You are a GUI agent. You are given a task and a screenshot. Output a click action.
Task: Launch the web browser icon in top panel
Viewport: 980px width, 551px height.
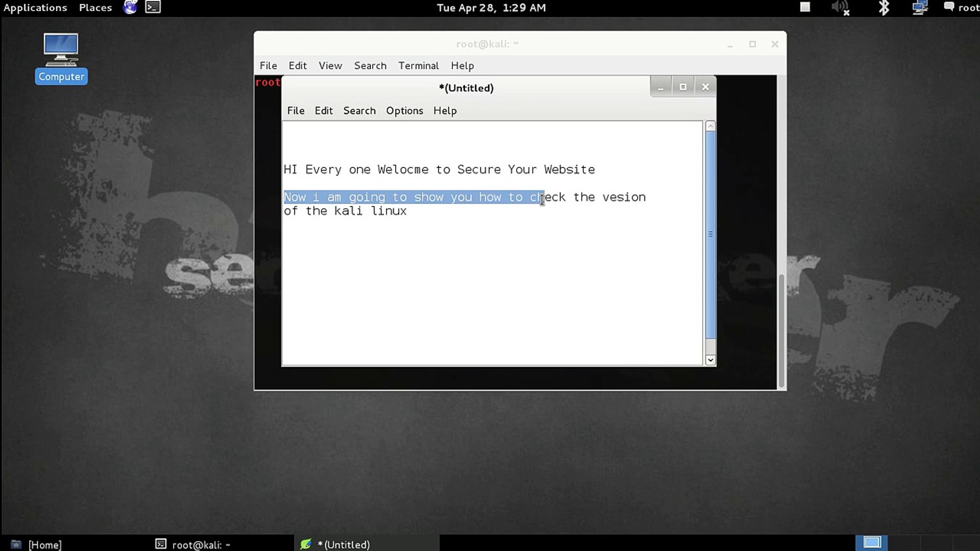[130, 7]
